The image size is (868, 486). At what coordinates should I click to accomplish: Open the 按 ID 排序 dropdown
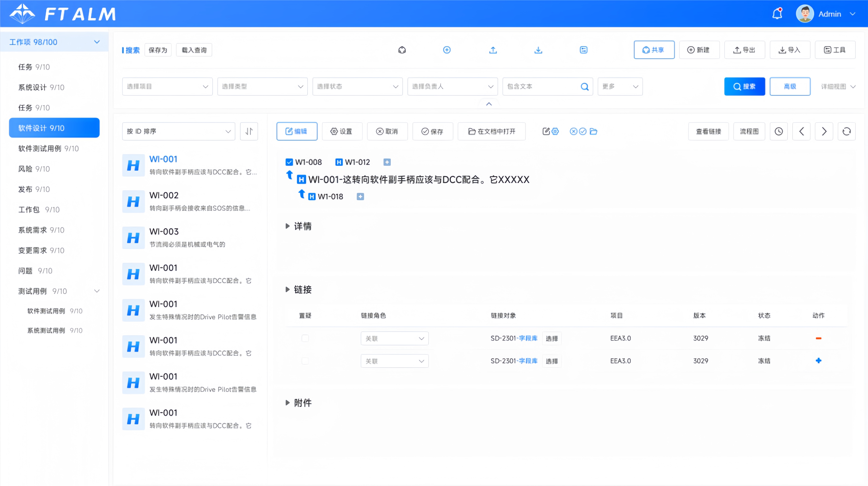[x=179, y=131]
